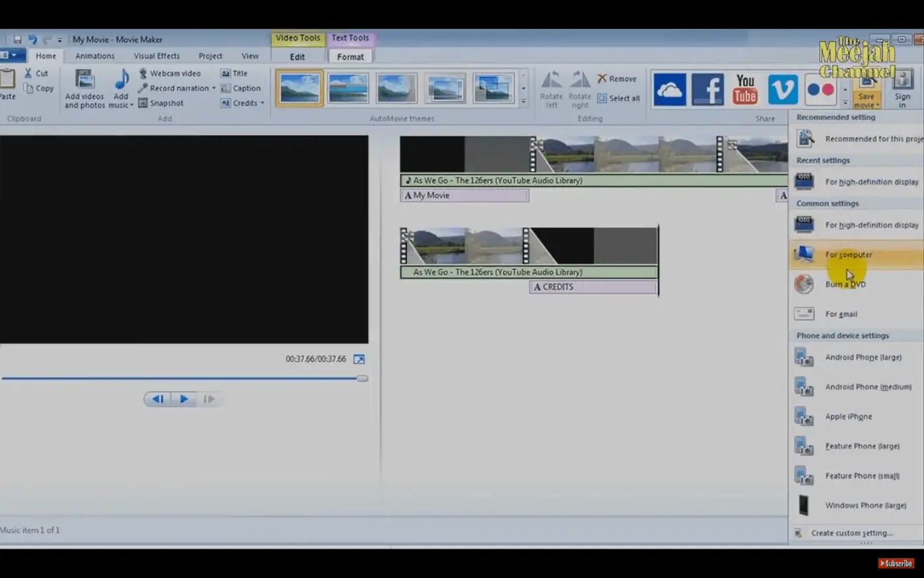
Task: Cut the selected item
Action: pyautogui.click(x=36, y=73)
